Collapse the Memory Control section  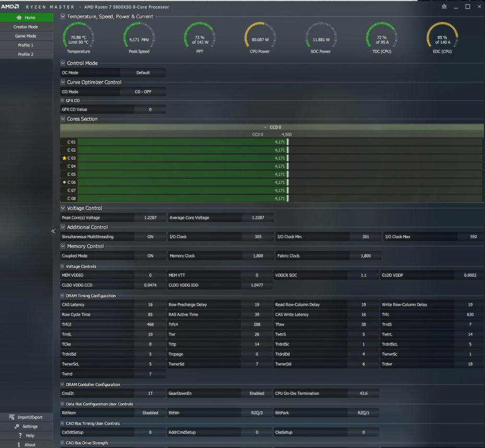63,246
